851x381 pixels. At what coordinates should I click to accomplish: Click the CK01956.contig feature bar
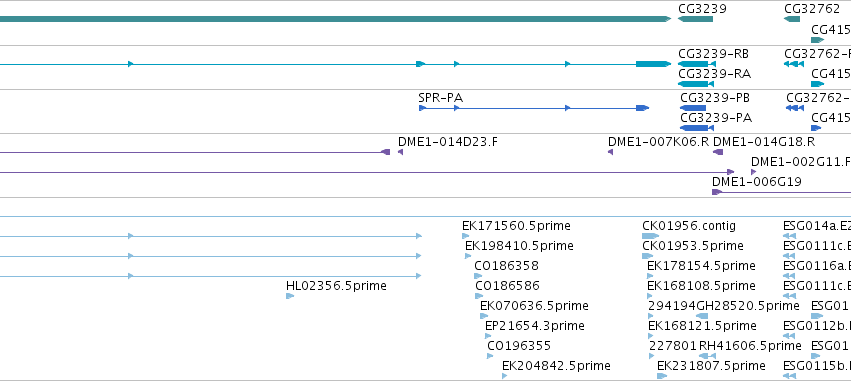(650, 236)
